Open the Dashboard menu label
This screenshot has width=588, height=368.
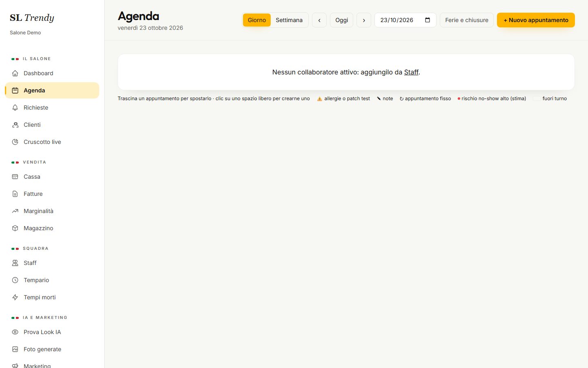tap(38, 73)
